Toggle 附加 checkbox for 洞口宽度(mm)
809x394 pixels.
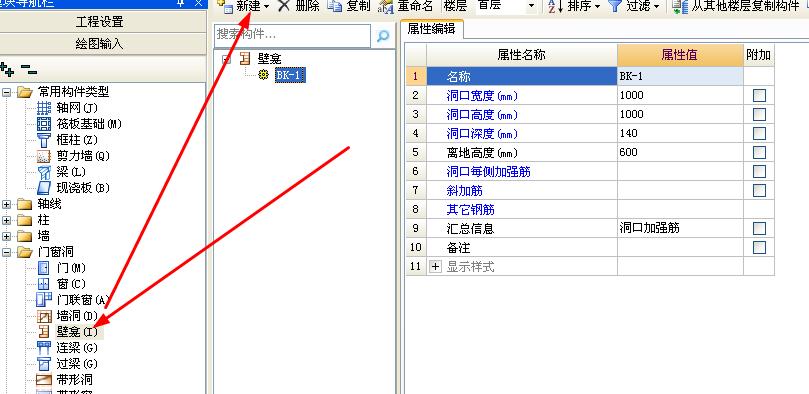(759, 95)
